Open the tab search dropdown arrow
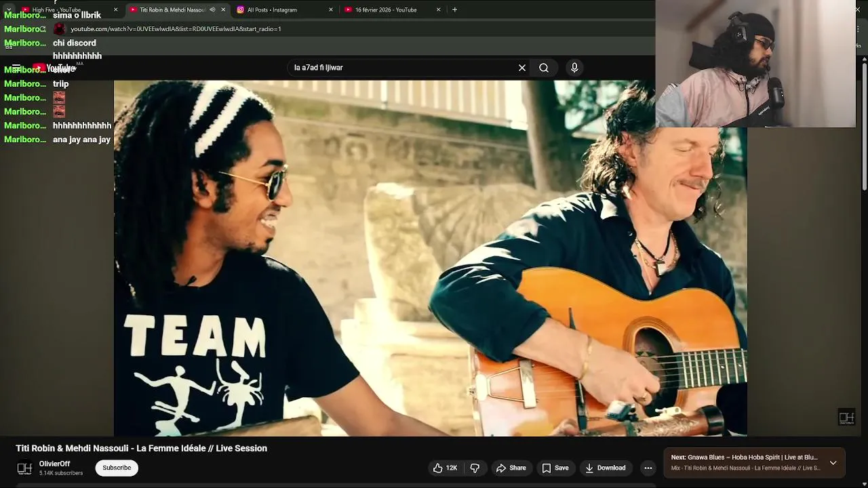Image resolution: width=868 pixels, height=488 pixels. pos(8,9)
